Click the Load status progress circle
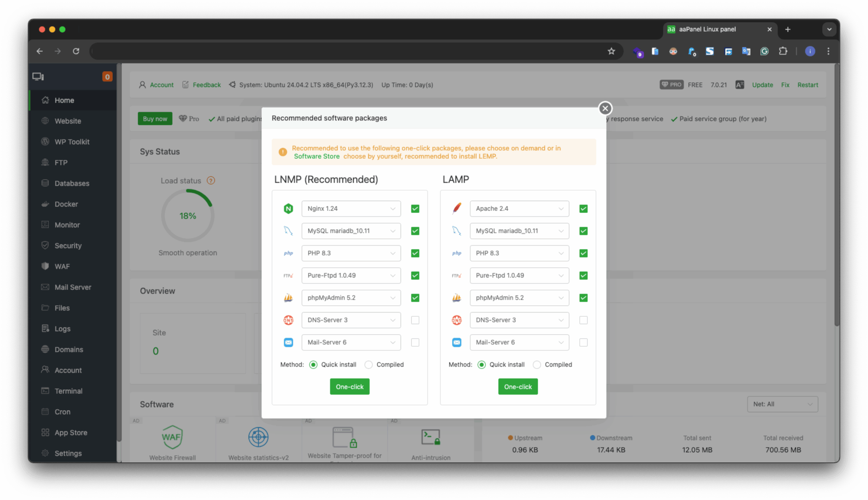The width and height of the screenshot is (868, 500). click(x=188, y=216)
